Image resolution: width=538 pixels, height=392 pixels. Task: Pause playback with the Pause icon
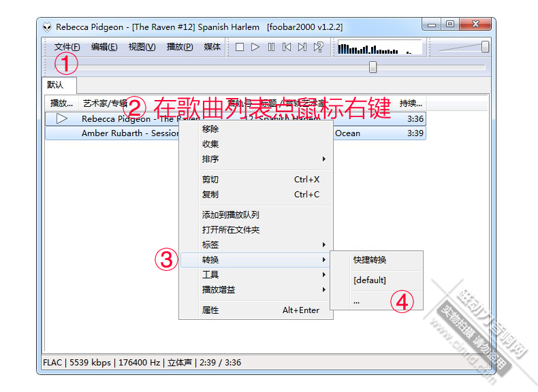tap(271, 47)
